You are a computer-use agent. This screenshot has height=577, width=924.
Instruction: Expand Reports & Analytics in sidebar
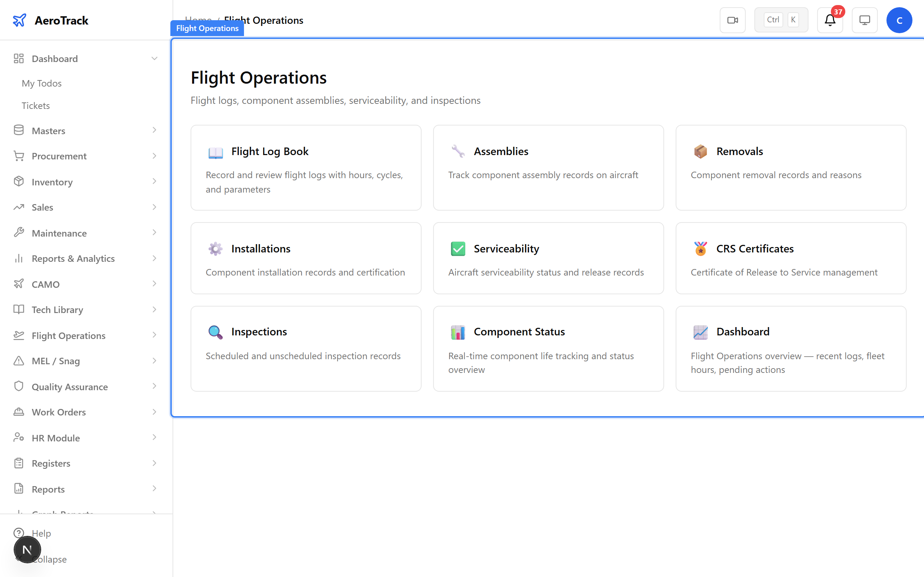[x=154, y=258]
